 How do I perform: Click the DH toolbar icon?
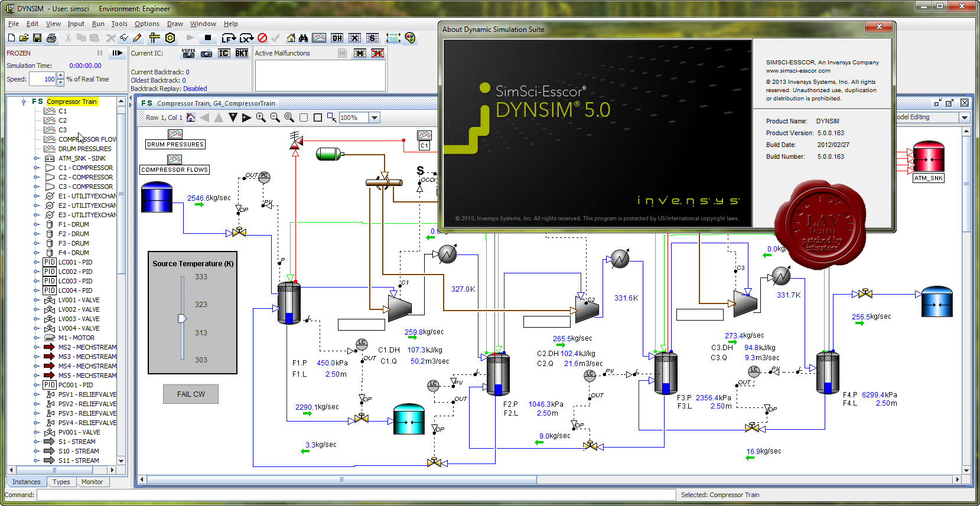click(337, 38)
